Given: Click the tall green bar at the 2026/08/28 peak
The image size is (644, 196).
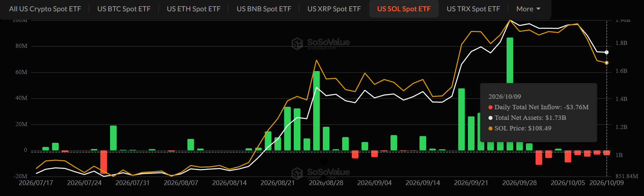Looking at the screenshot, I should coord(316,111).
